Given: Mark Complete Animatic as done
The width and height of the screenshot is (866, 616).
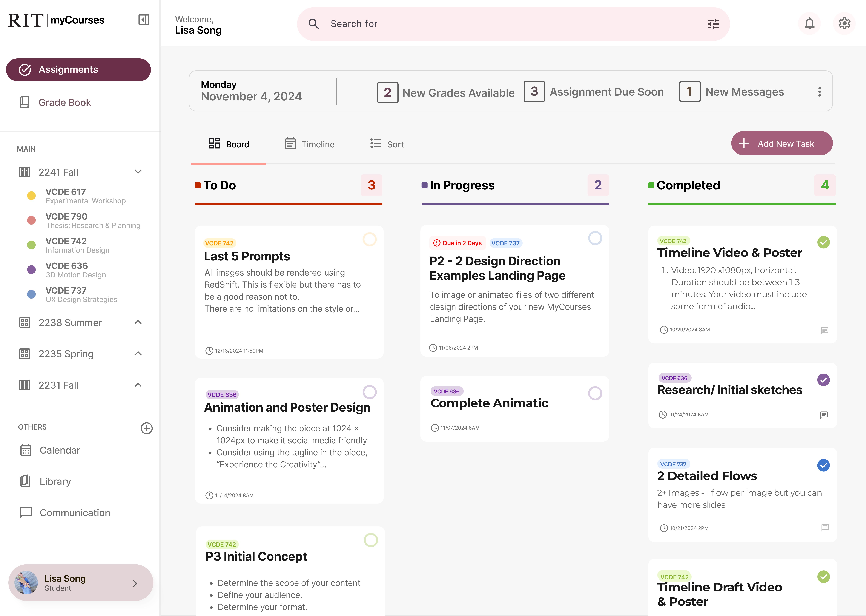Looking at the screenshot, I should [595, 393].
